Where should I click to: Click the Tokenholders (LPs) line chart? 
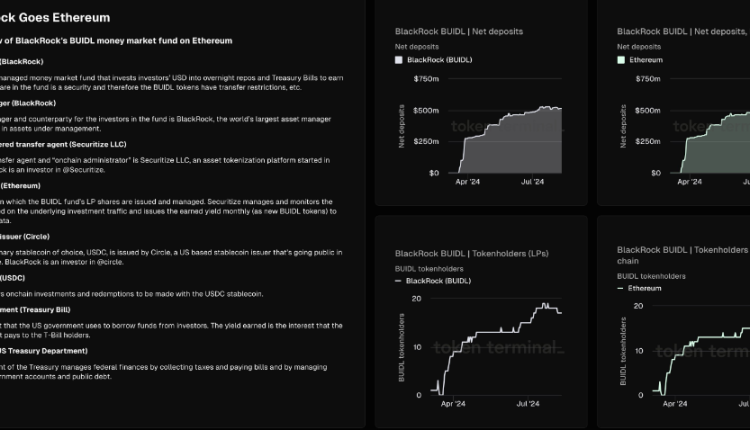(496, 349)
